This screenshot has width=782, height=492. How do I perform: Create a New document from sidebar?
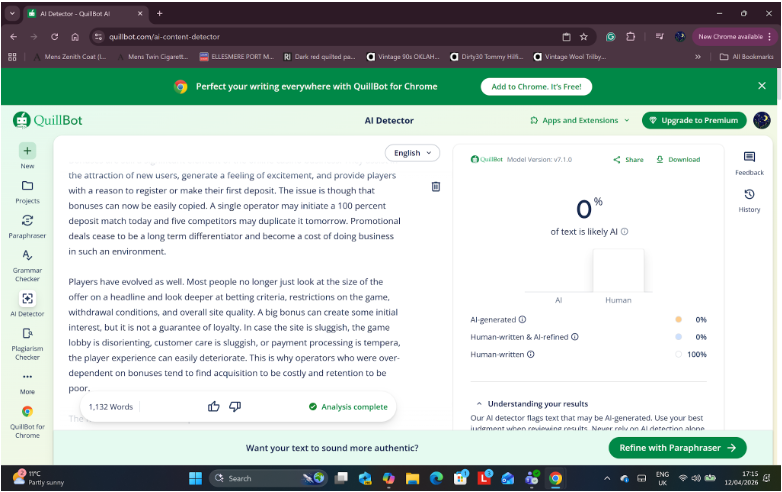[x=27, y=151]
